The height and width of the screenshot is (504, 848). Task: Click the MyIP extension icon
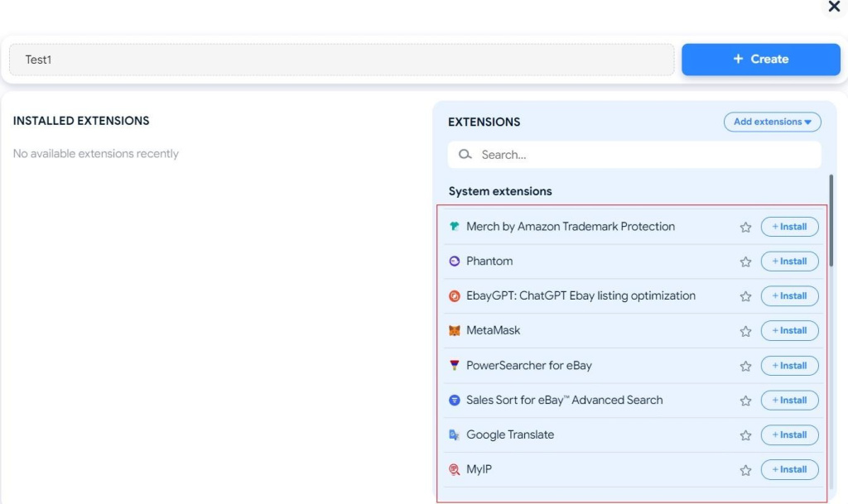[454, 470]
